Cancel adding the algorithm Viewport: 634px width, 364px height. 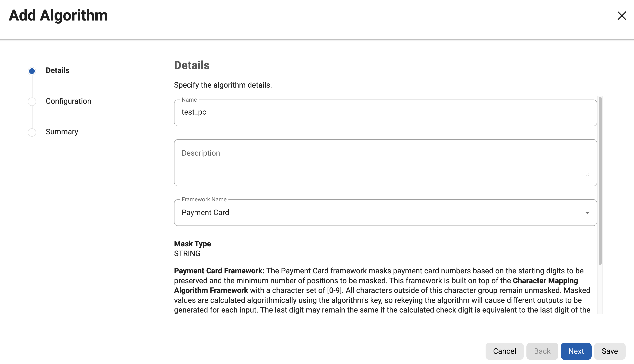pos(504,351)
